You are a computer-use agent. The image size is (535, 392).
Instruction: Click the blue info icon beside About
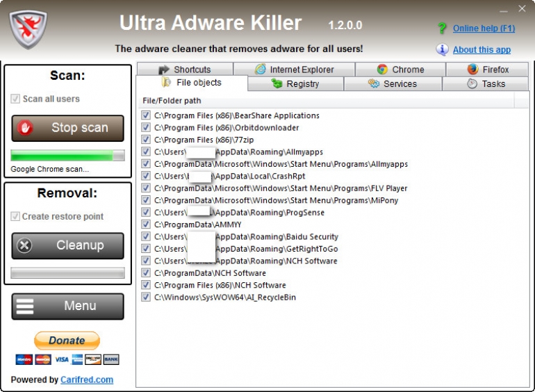point(442,49)
